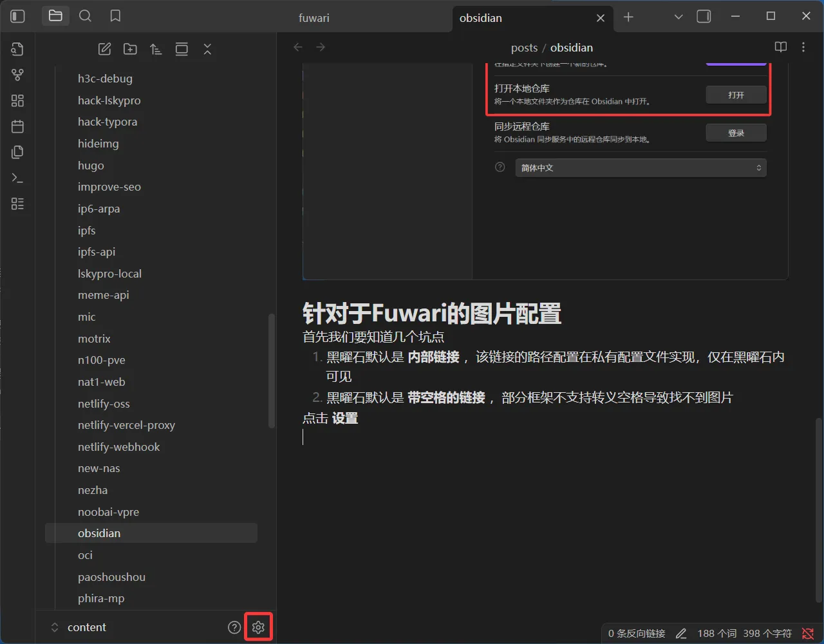Open command palette from the ribbon
The width and height of the screenshot is (824, 644).
[x=17, y=178]
